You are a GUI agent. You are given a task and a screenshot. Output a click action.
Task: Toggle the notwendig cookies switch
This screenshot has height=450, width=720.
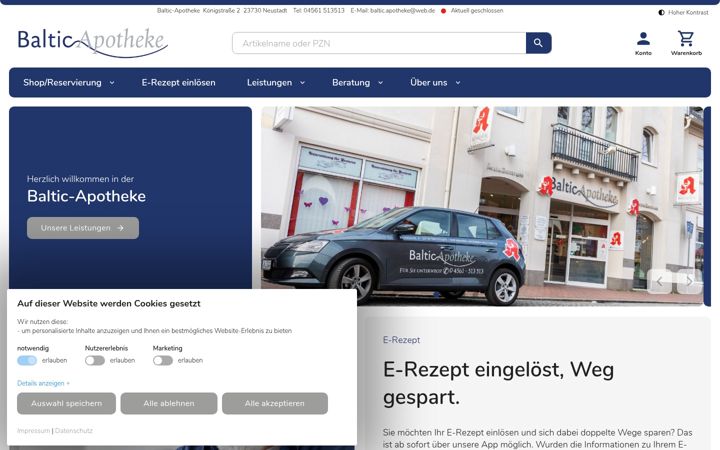point(27,360)
